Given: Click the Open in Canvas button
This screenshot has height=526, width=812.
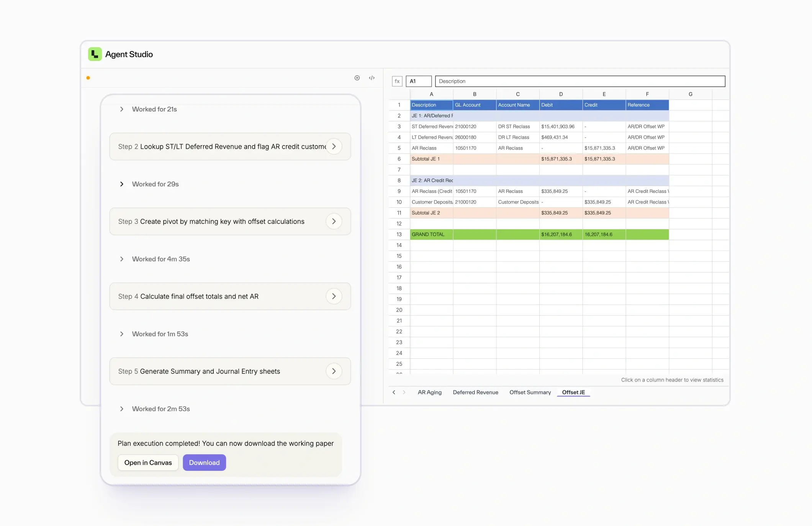Looking at the screenshot, I should point(148,463).
